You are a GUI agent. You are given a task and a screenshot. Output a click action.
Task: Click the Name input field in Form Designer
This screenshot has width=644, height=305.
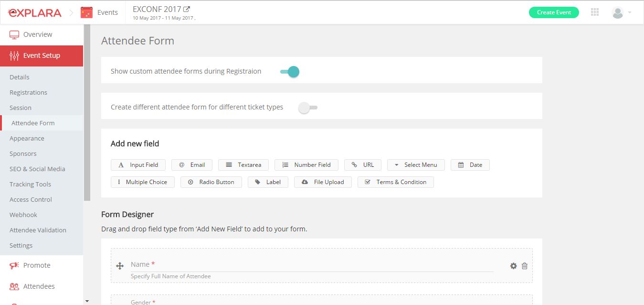coord(312,264)
